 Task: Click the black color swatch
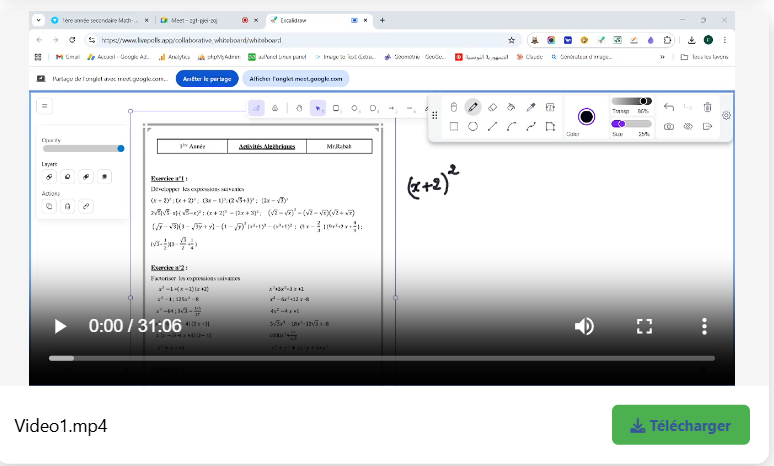(x=586, y=117)
